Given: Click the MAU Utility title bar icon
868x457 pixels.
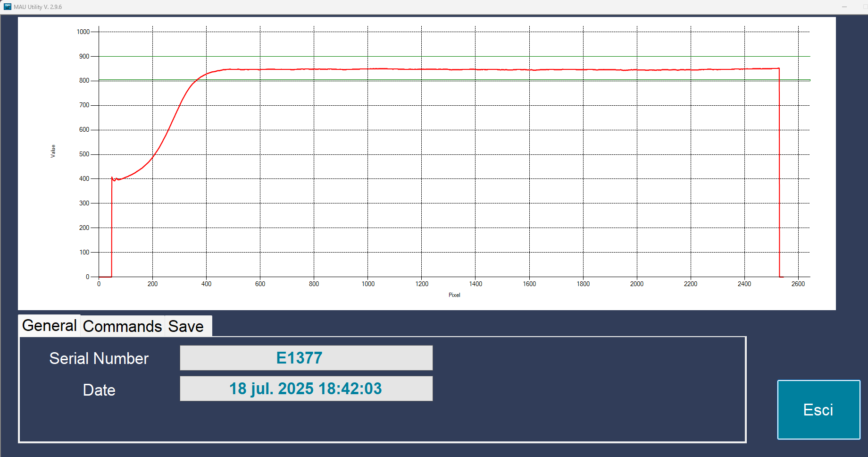Looking at the screenshot, I should pos(7,7).
